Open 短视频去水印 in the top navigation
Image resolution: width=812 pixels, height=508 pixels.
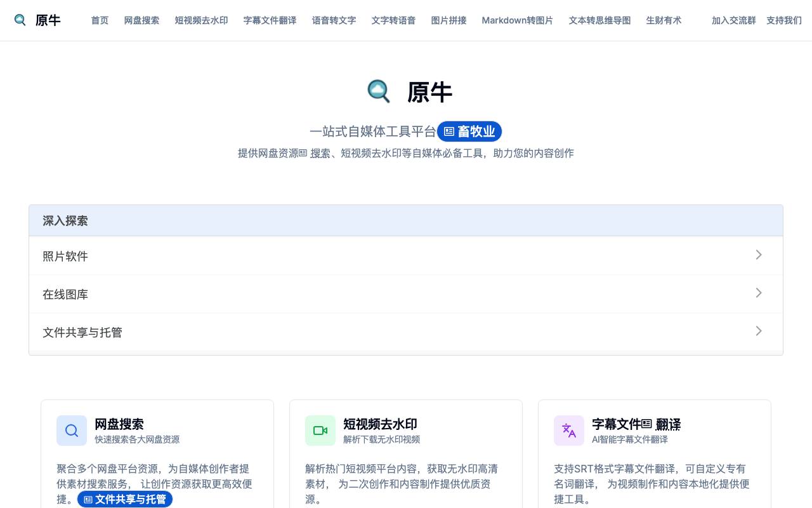[x=202, y=20]
